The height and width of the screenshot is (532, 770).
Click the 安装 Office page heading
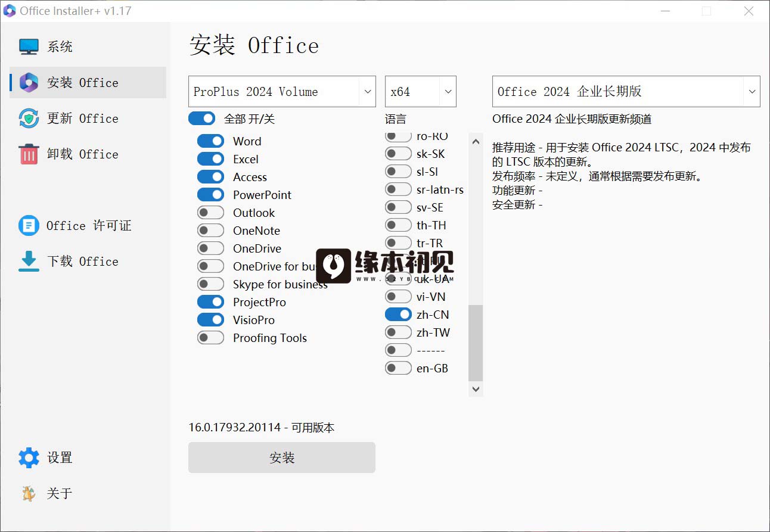[254, 46]
